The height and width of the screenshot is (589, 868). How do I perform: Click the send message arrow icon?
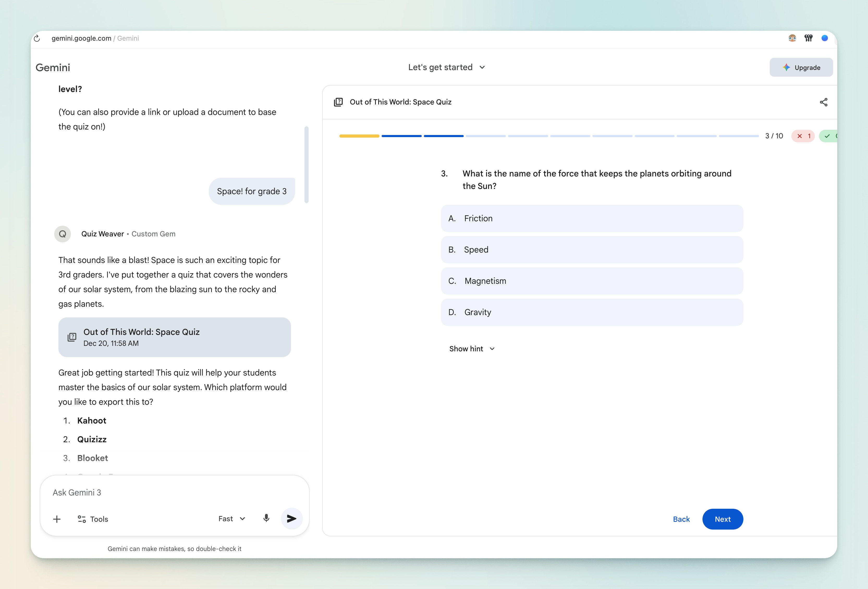click(x=291, y=518)
